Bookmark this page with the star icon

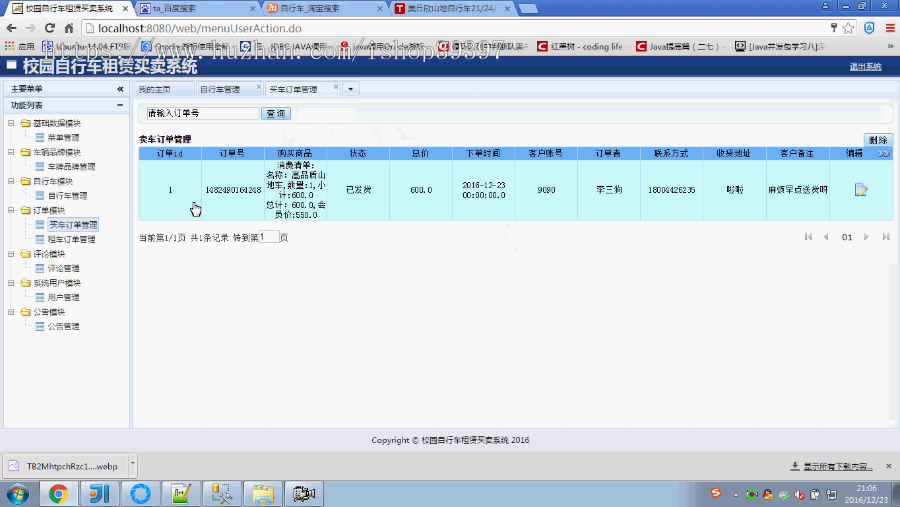coord(848,28)
